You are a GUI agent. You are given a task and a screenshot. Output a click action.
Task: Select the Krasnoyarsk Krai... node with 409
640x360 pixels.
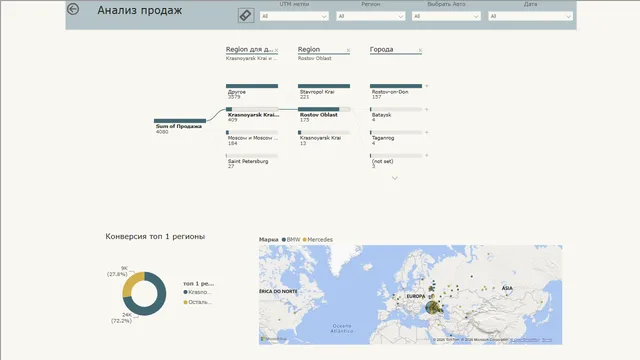tap(252, 115)
